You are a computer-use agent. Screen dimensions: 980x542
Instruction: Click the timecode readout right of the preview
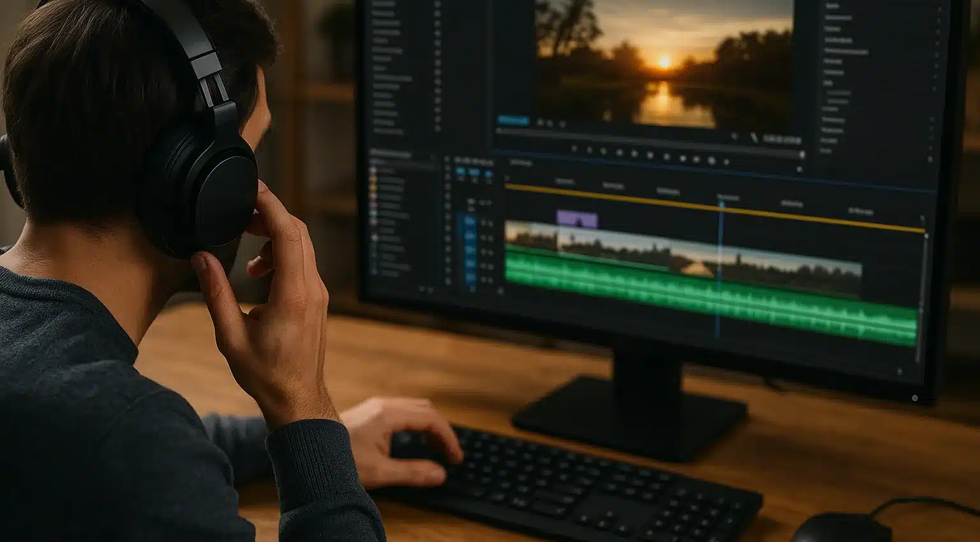(x=782, y=140)
